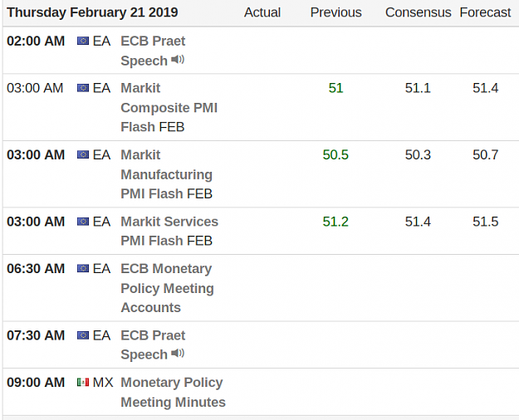The height and width of the screenshot is (420, 519).
Task: Click the 02:00 AM ECB Praet Speech link
Action: 153,51
